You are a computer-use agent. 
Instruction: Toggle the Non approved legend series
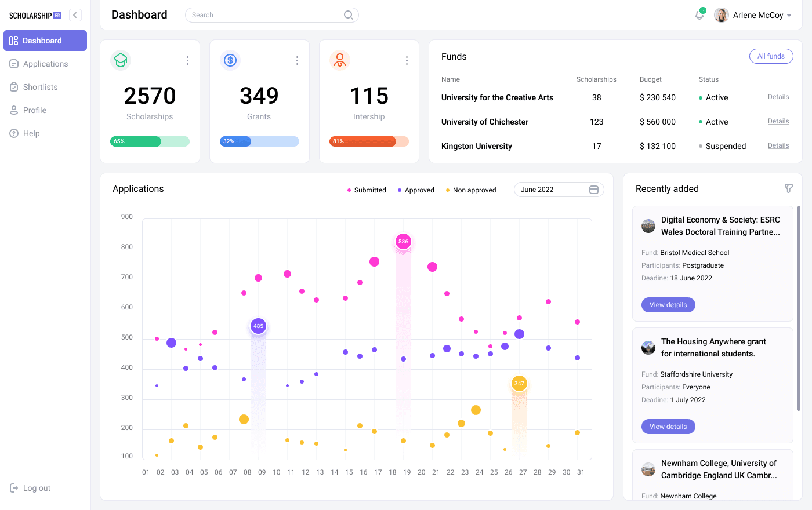click(x=470, y=190)
